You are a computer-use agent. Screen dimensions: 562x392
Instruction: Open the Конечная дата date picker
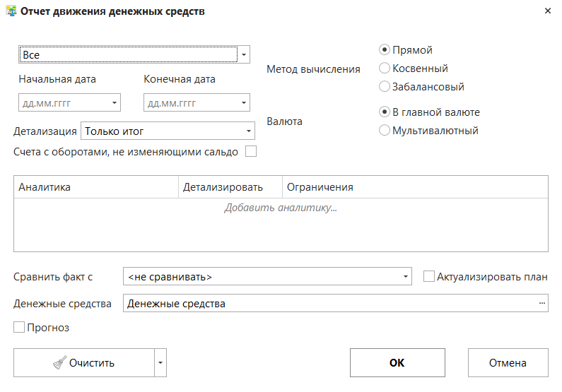(x=244, y=103)
